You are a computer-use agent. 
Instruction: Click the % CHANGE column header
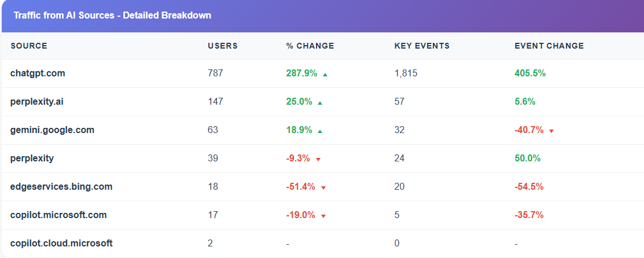[x=310, y=46]
